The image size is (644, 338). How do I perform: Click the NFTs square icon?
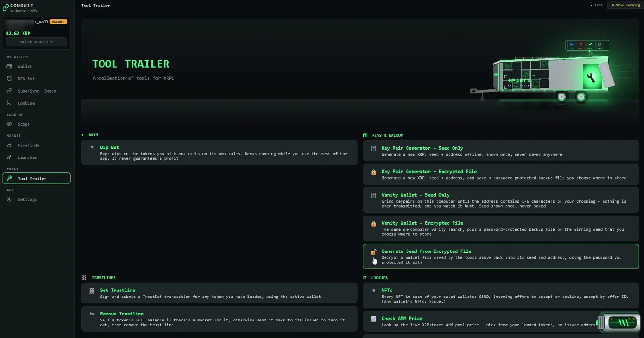click(x=374, y=291)
